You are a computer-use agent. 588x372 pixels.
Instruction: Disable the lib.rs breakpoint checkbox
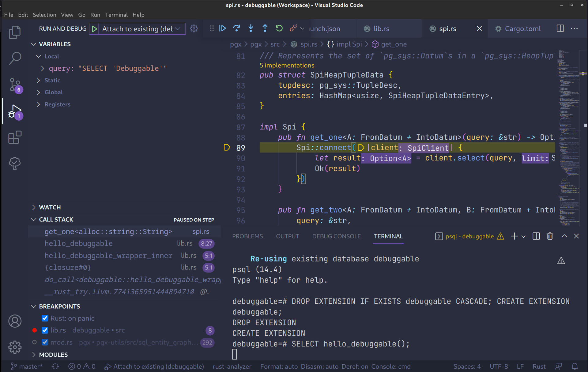[45, 330]
